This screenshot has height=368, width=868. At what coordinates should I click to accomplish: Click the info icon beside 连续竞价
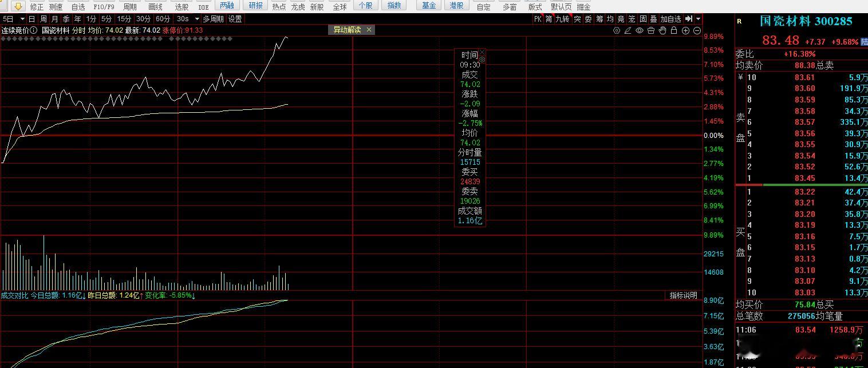[x=34, y=30]
